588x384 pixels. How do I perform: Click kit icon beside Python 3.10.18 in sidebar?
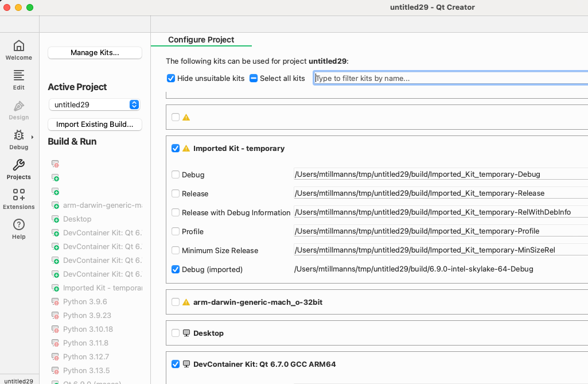point(55,329)
